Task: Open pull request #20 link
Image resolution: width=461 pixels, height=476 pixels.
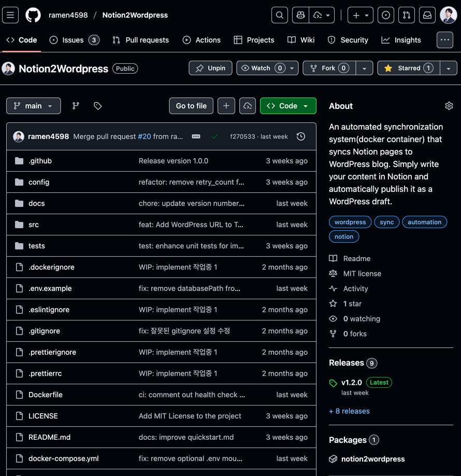Action: (145, 136)
